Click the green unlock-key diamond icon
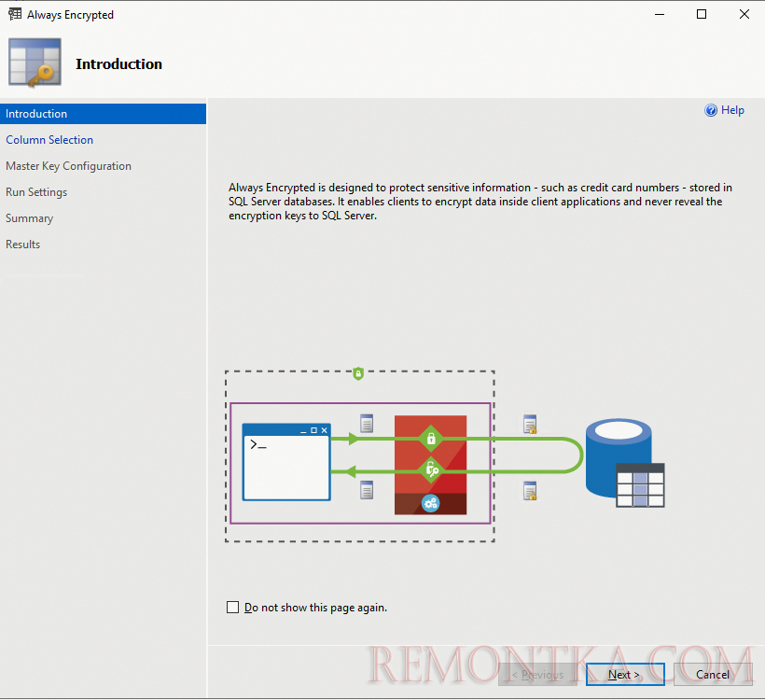The width and height of the screenshot is (765, 700). pos(431,470)
